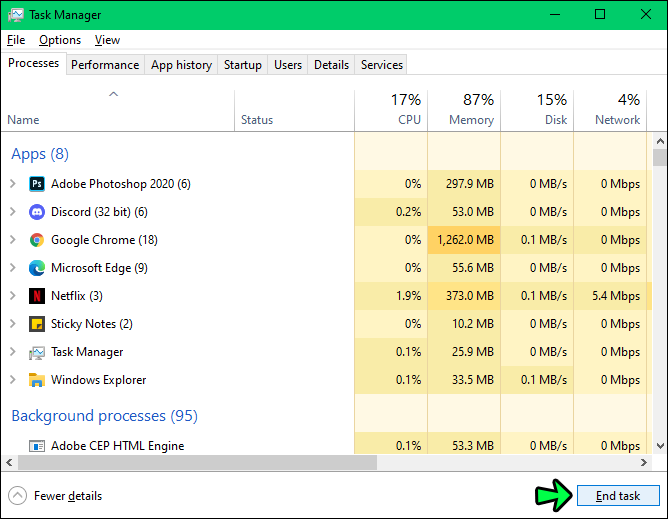Click the horizontal scrollbar right arrow
668x519 pixels.
click(x=644, y=462)
